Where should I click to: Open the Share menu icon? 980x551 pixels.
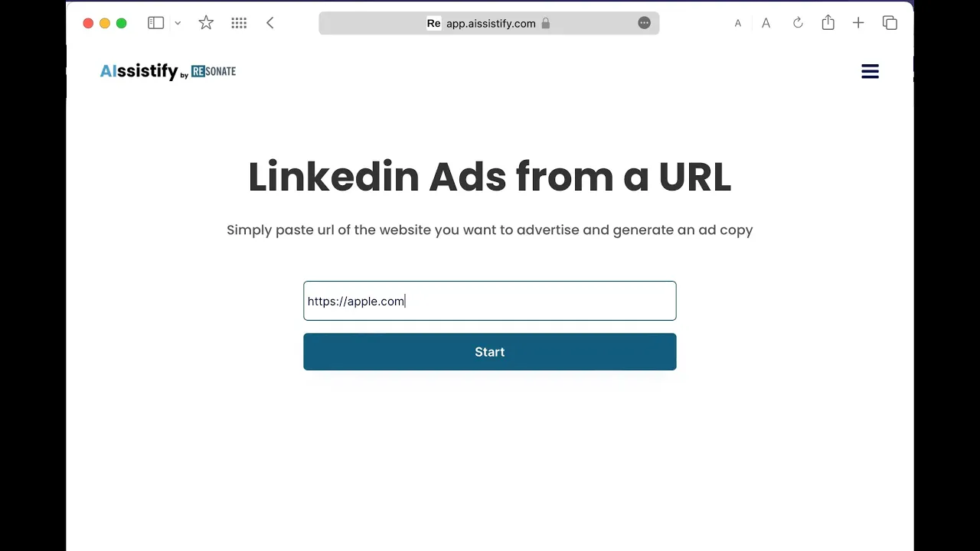tap(828, 23)
